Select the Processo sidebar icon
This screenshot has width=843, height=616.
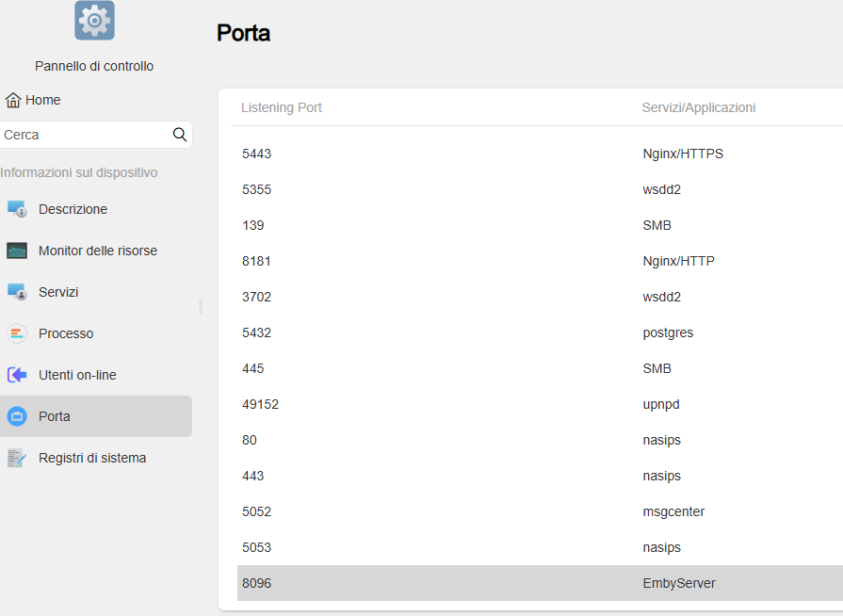coord(17,333)
